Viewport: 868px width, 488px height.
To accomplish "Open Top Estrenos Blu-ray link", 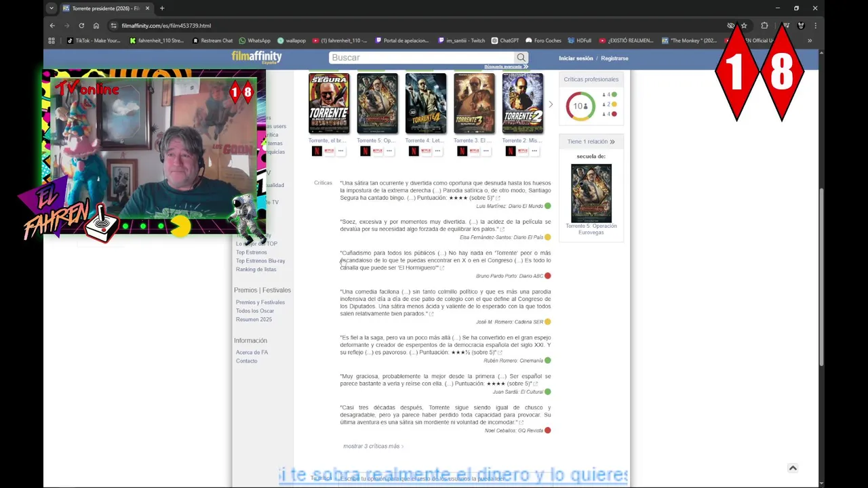I will click(x=260, y=261).
